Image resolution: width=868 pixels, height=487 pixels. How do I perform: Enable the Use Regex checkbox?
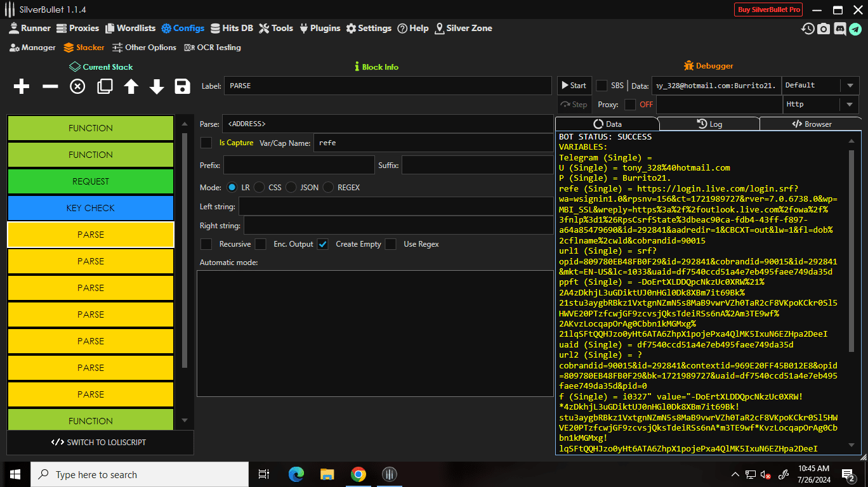click(391, 244)
